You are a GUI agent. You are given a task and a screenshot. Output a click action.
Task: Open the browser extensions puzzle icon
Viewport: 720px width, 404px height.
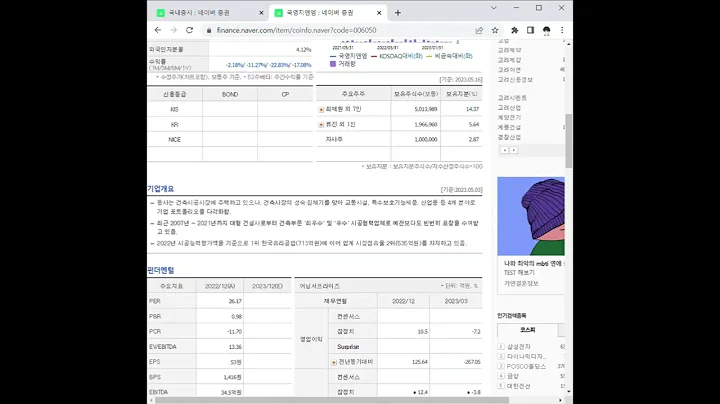click(x=515, y=30)
